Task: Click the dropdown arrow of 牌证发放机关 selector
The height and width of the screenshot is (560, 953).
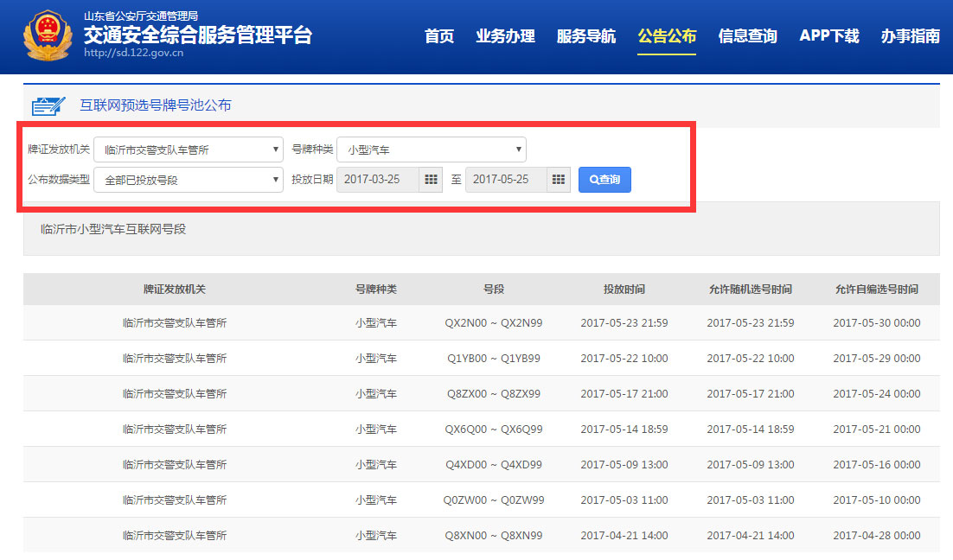Action: tap(273, 149)
